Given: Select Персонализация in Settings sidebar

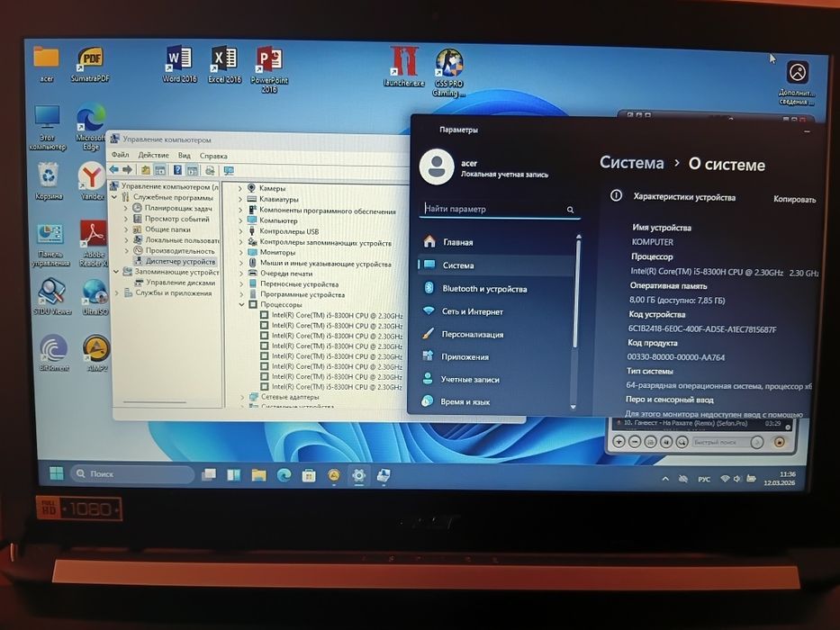Looking at the screenshot, I should click(x=495, y=334).
